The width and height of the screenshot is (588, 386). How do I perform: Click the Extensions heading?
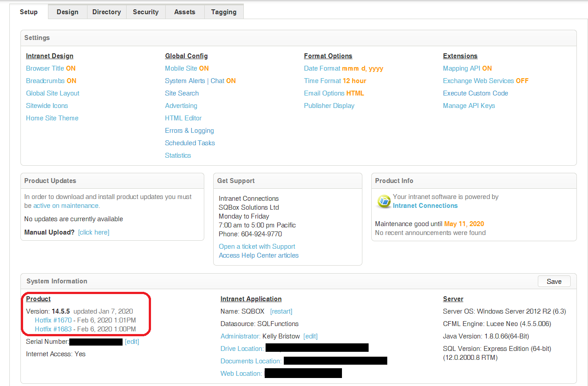[x=461, y=56]
